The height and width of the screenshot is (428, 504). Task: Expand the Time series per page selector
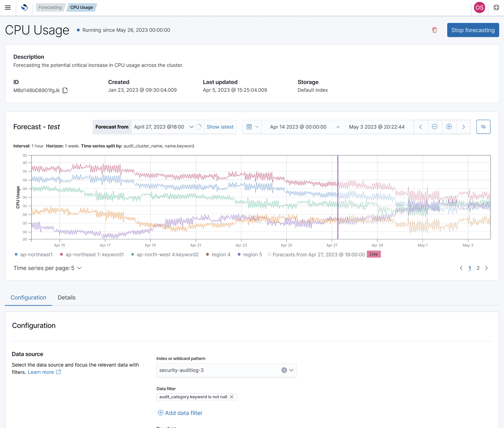(79, 268)
